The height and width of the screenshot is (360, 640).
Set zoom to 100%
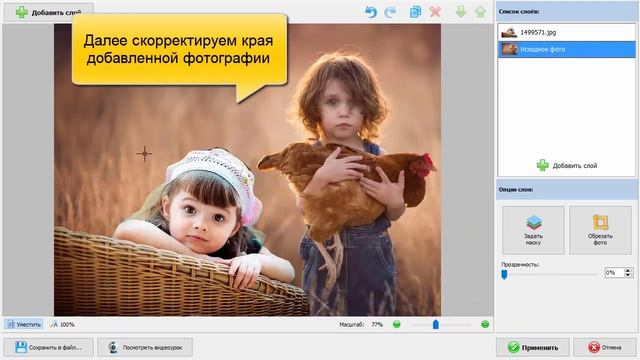click(x=62, y=324)
